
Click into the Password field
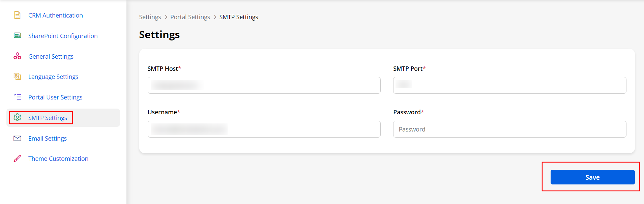click(509, 129)
